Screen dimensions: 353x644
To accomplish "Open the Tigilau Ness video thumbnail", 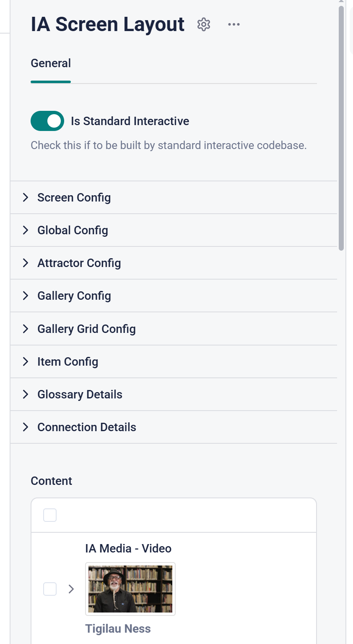I will 130,589.
